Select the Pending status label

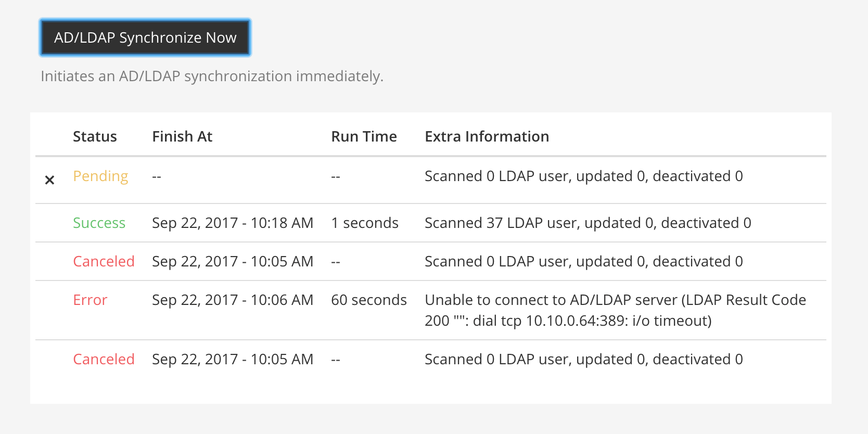point(100,177)
